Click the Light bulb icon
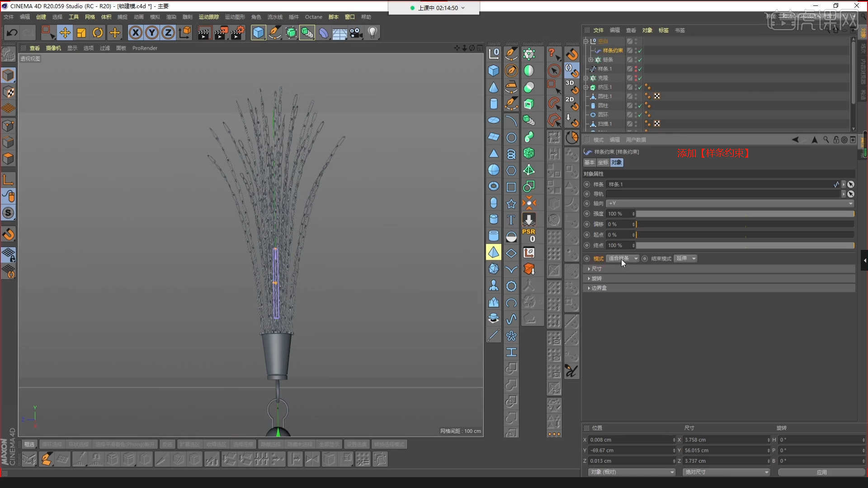 coord(373,33)
